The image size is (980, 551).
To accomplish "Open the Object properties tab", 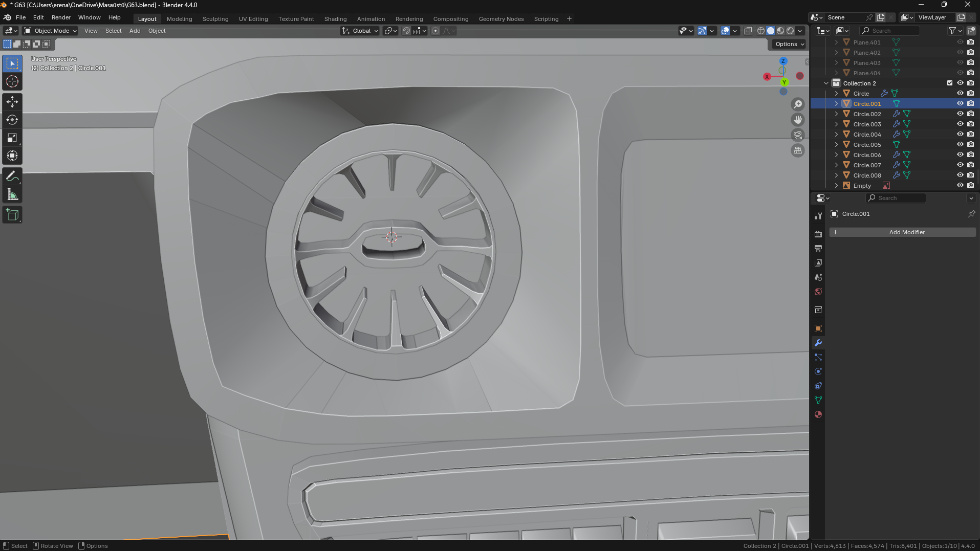I will click(x=818, y=328).
